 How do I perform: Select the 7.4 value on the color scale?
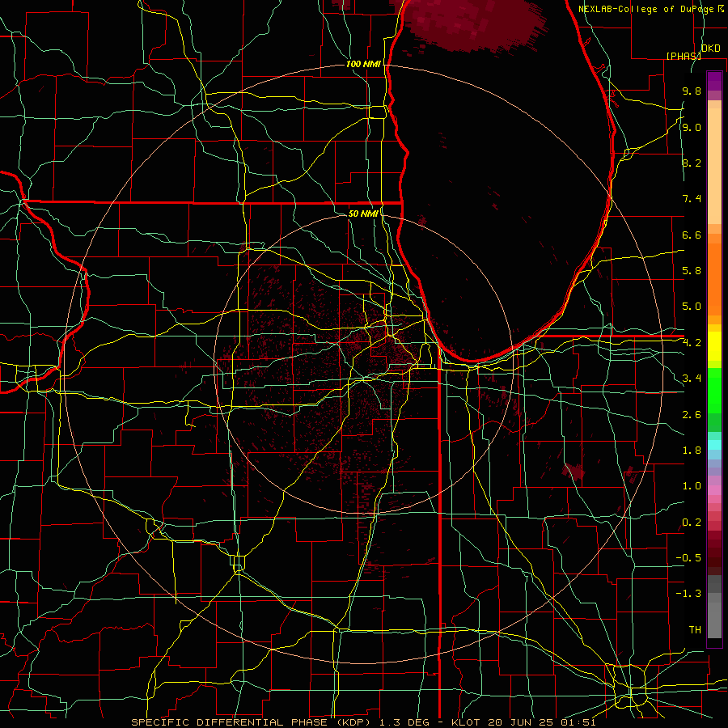692,199
